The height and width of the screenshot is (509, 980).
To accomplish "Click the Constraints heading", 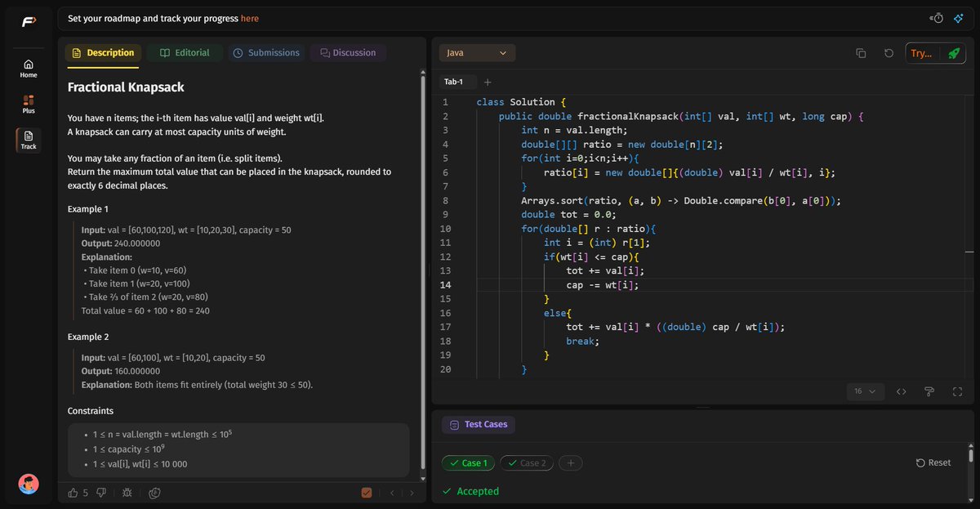I will [91, 411].
